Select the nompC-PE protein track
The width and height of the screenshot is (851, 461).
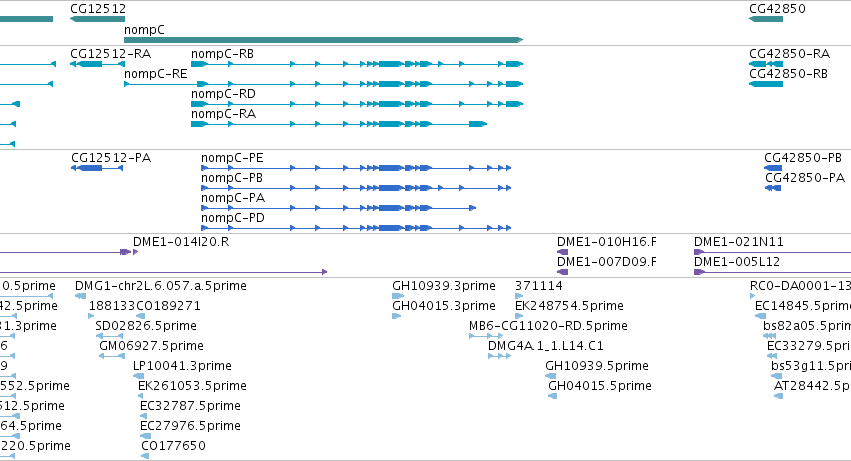point(356,168)
